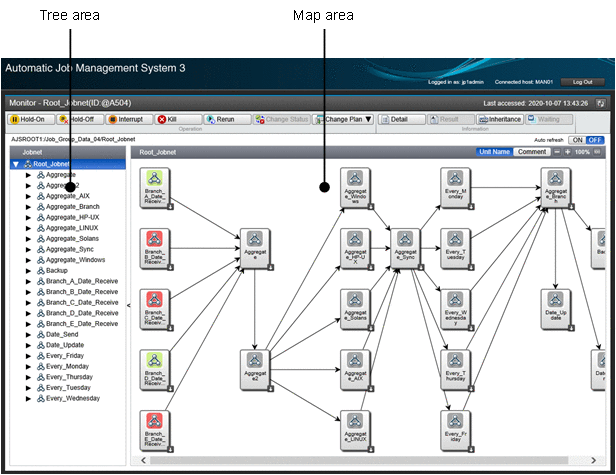Turn auto refresh ON
Image resolution: width=616 pixels, height=475 pixels.
pyautogui.click(x=576, y=140)
